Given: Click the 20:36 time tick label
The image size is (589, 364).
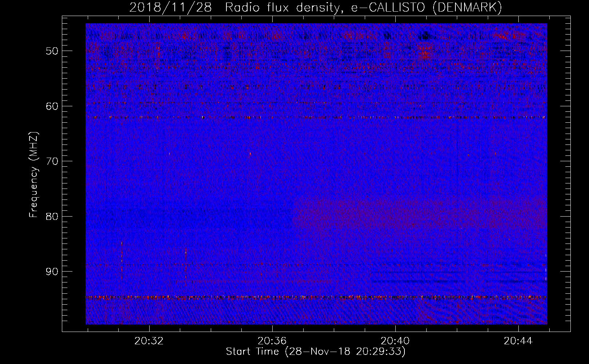Looking at the screenshot, I should point(272,341).
